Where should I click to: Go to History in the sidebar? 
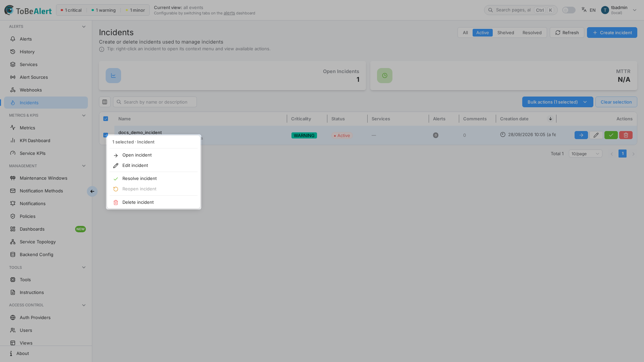(46, 52)
